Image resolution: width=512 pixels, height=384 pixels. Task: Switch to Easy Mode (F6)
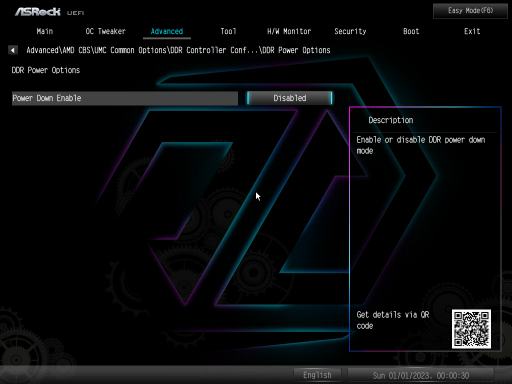point(470,11)
